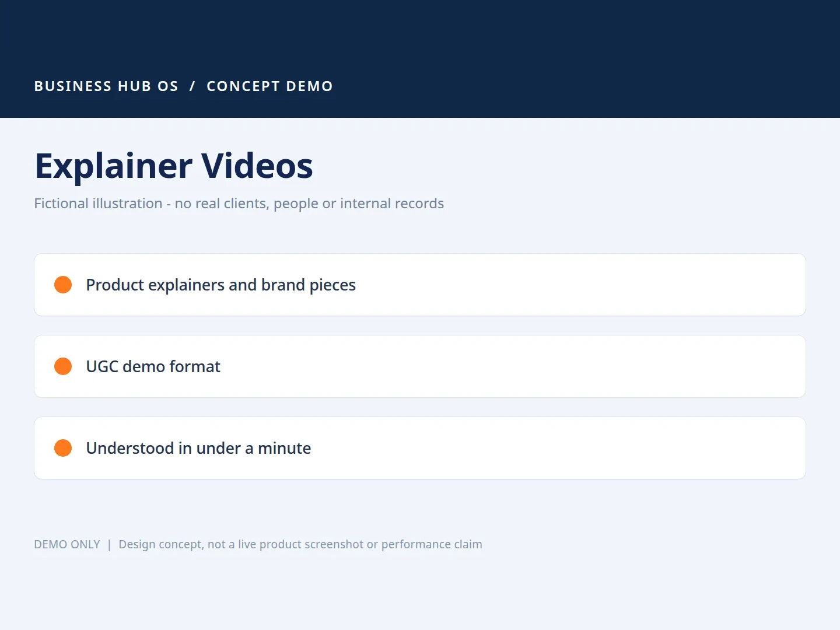
Task: Click the orange dot beside 'Product explainers'
Action: 63,285
